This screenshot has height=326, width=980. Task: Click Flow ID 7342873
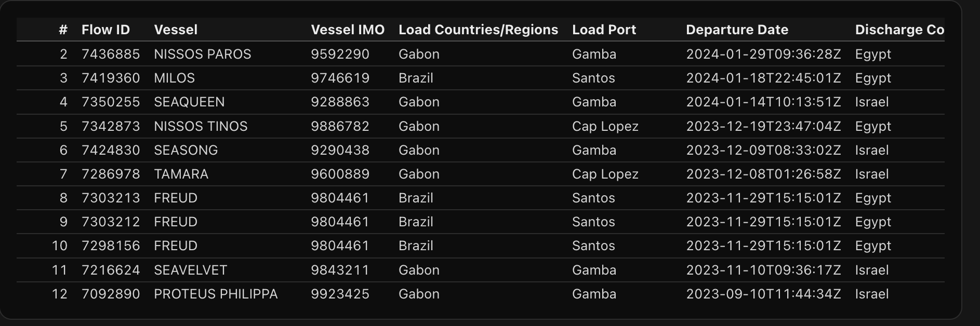[x=111, y=126]
